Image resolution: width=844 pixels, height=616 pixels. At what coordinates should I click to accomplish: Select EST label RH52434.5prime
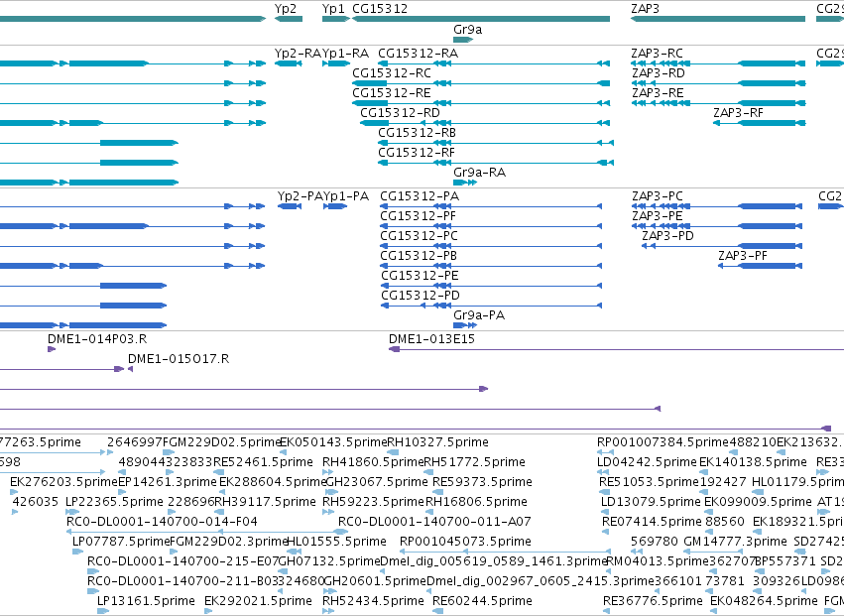374,600
